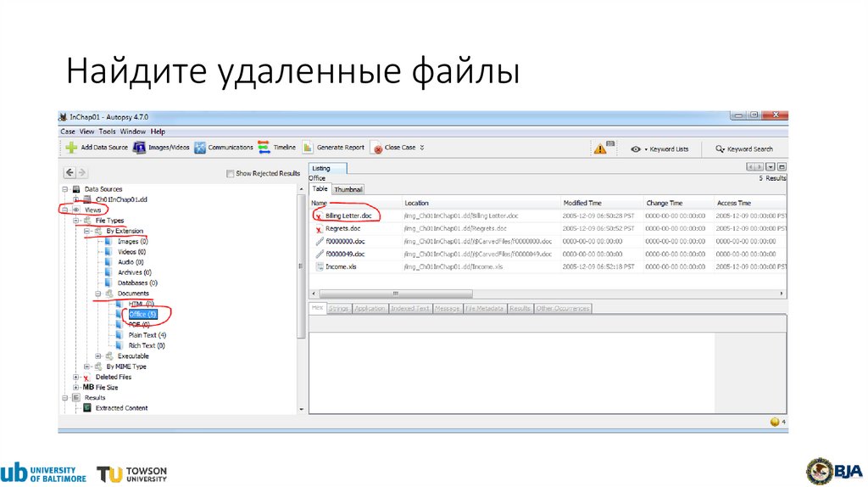Select Plain Text (4) in tree
Image resolution: width=868 pixels, height=487 pixels.
(x=147, y=335)
